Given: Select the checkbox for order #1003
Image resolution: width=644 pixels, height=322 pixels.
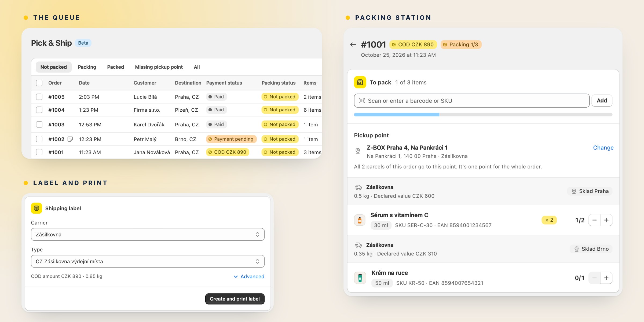Looking at the screenshot, I should [39, 125].
